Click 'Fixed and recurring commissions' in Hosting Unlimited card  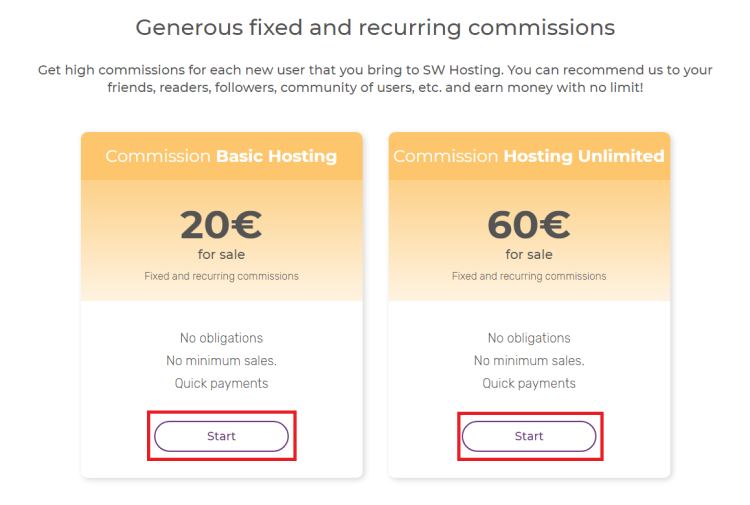point(529,276)
